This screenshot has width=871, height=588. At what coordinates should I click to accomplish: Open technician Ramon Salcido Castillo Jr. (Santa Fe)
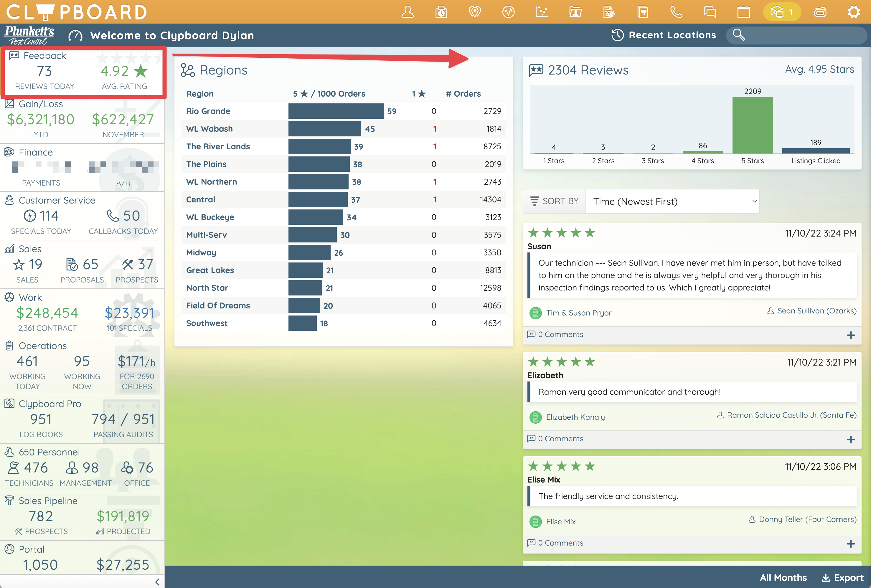click(x=791, y=415)
